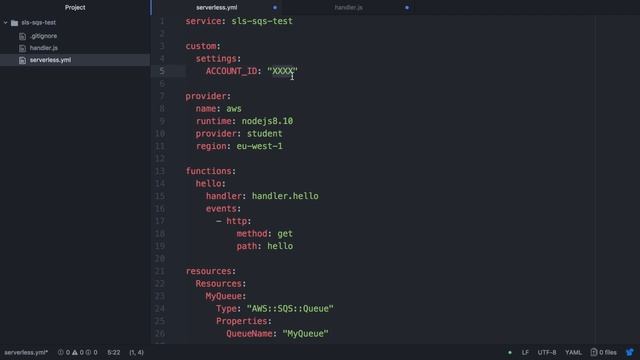The width and height of the screenshot is (640, 360).
Task: Click the resources: key on line 21
Action: tap(211, 271)
